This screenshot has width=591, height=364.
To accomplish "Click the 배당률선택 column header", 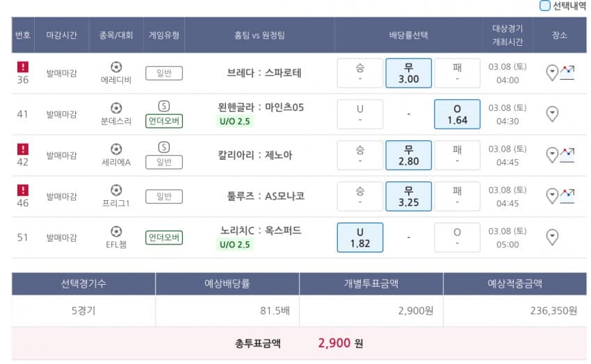I will click(x=409, y=35).
